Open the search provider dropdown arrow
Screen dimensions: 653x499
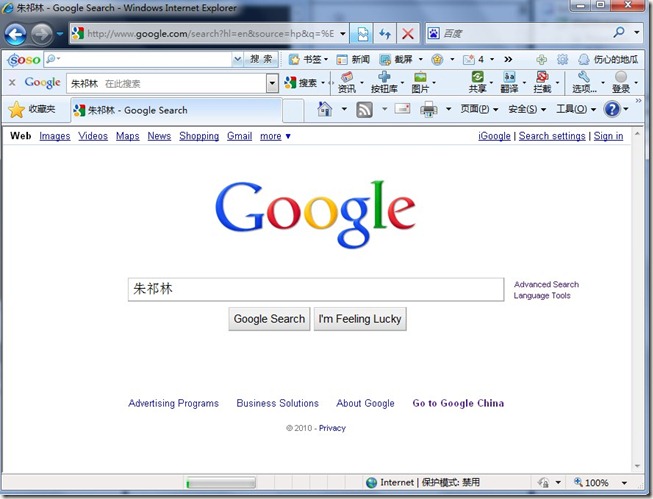[637, 32]
